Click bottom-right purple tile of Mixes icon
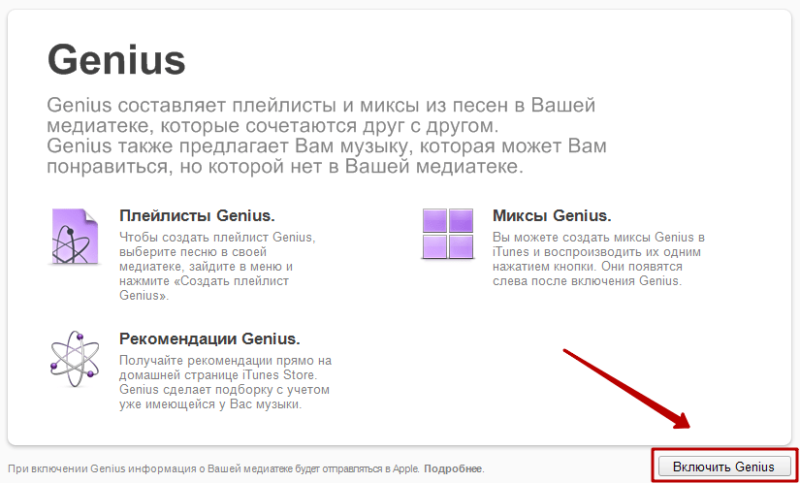The width and height of the screenshot is (800, 483). click(x=461, y=246)
